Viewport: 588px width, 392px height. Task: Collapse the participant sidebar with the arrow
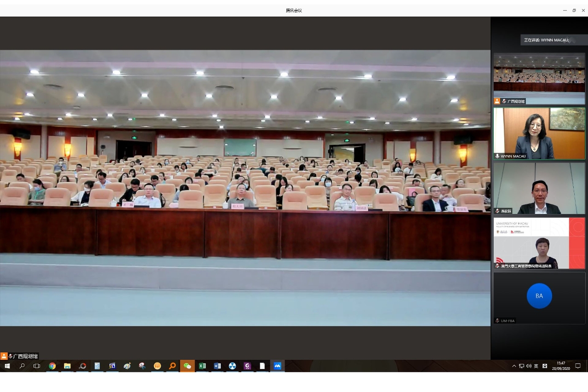click(x=488, y=188)
